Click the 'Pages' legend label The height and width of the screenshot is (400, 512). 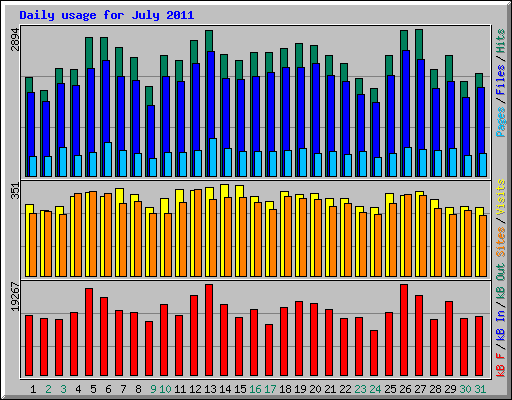click(501, 122)
